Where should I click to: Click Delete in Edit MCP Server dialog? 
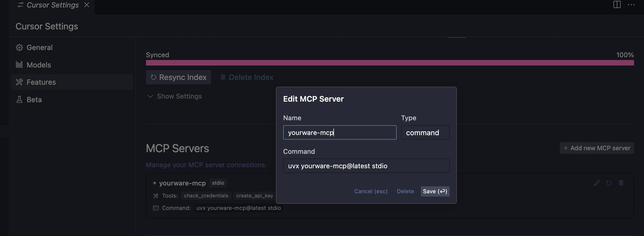coord(405,191)
